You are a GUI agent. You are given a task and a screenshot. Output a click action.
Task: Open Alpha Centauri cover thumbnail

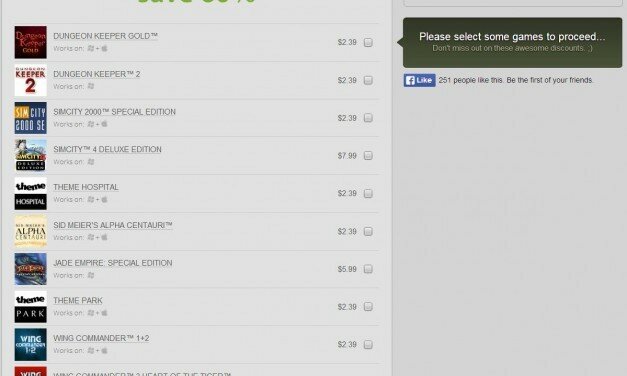point(30,232)
